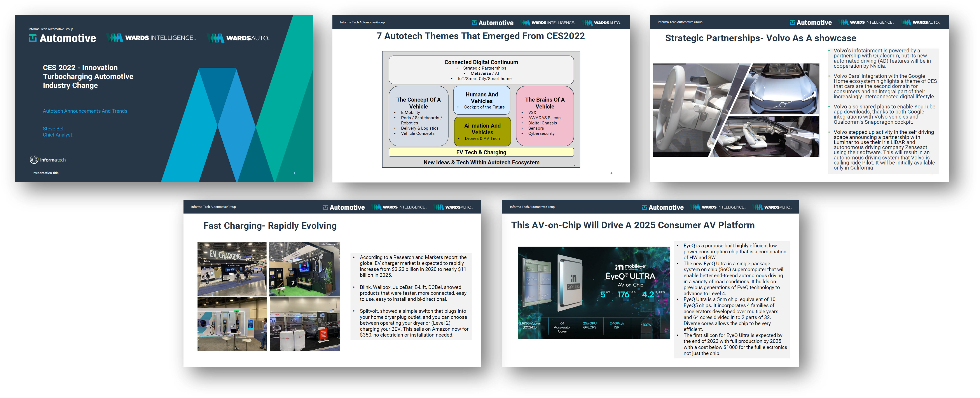Click the Automotive logo in the Volvo showcase slide header
Screen dimensions: 980x398
pyautogui.click(x=810, y=23)
